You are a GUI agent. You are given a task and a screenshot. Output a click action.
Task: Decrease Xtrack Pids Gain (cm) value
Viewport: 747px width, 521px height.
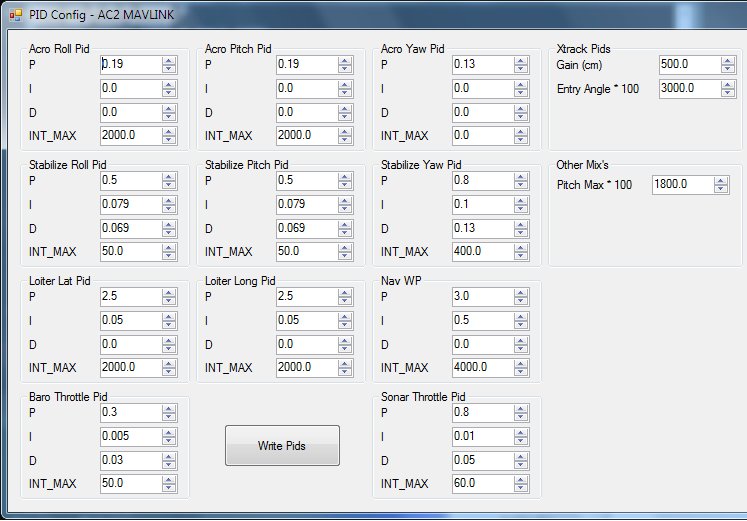728,68
